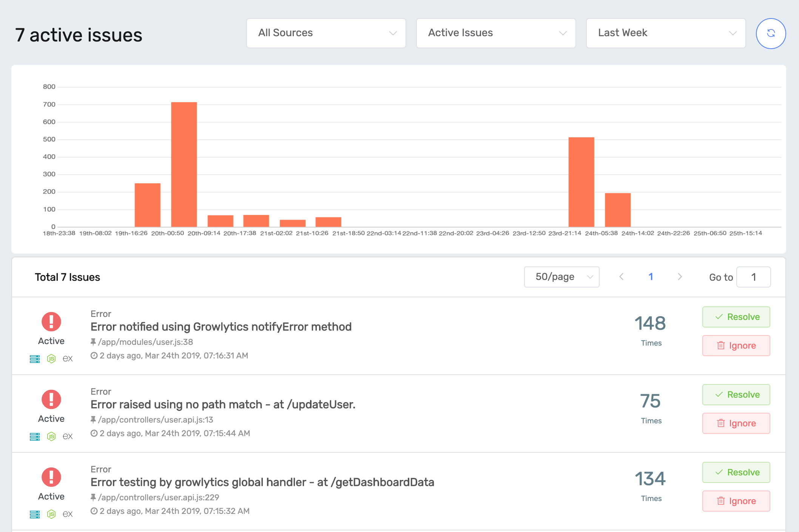Open the Active Issues filter dropdown
This screenshot has height=532, width=799.
(x=495, y=33)
